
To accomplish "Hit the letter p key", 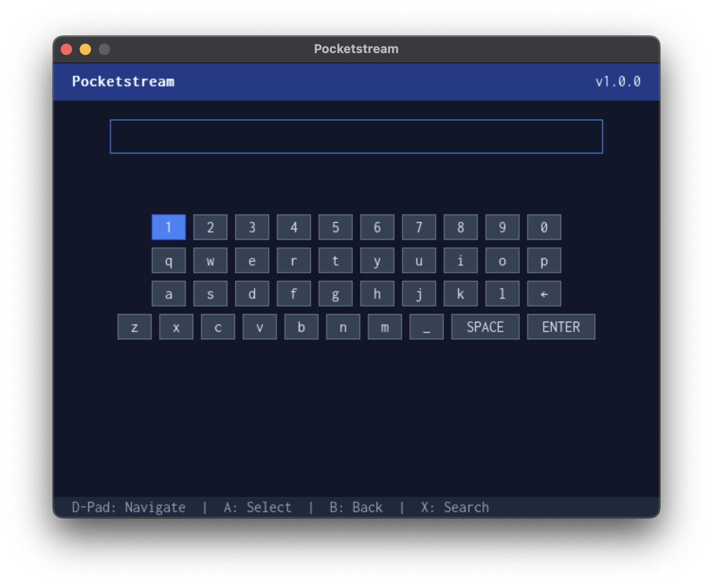I will (544, 260).
